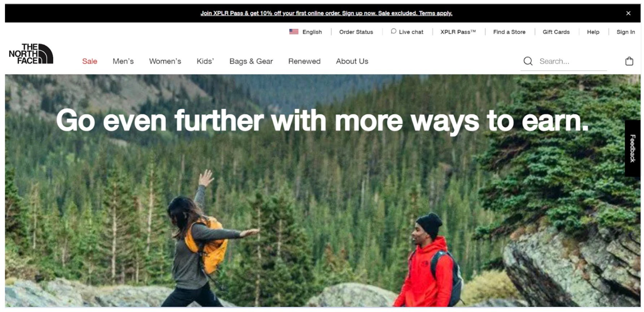Select the Renewed navigation item

(304, 61)
